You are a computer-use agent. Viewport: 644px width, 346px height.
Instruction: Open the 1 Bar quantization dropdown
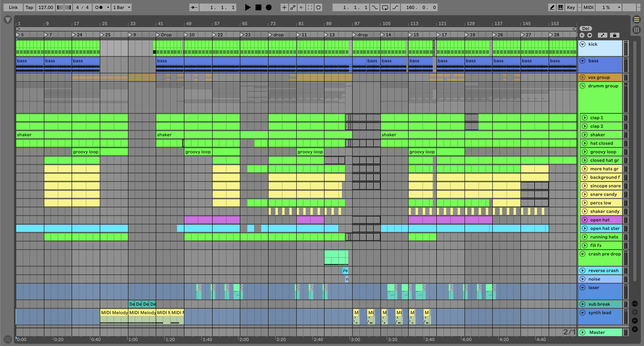(122, 8)
